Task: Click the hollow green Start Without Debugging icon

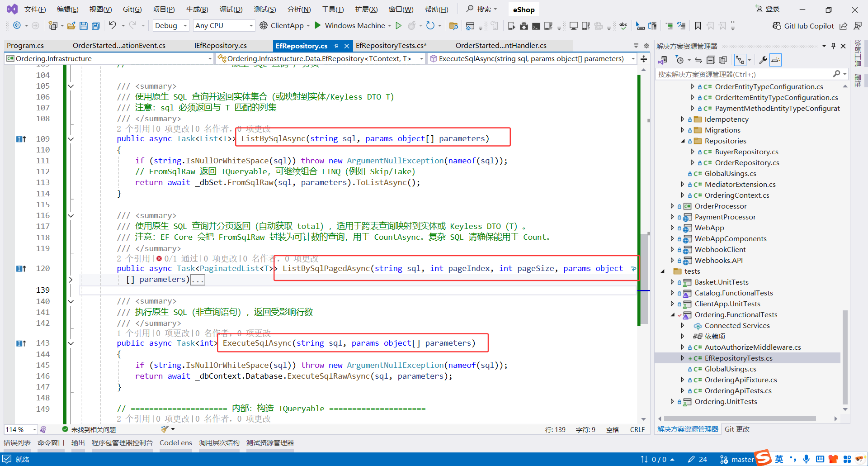Action: point(398,26)
